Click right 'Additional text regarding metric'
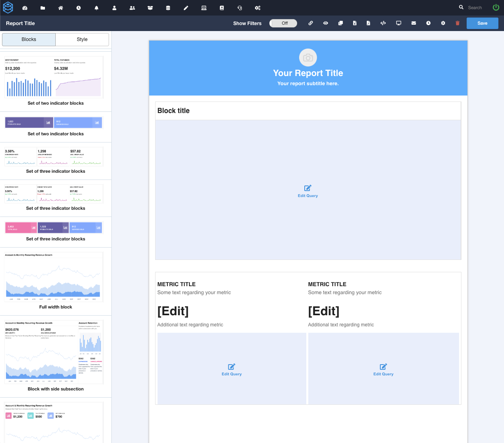 pyautogui.click(x=341, y=325)
